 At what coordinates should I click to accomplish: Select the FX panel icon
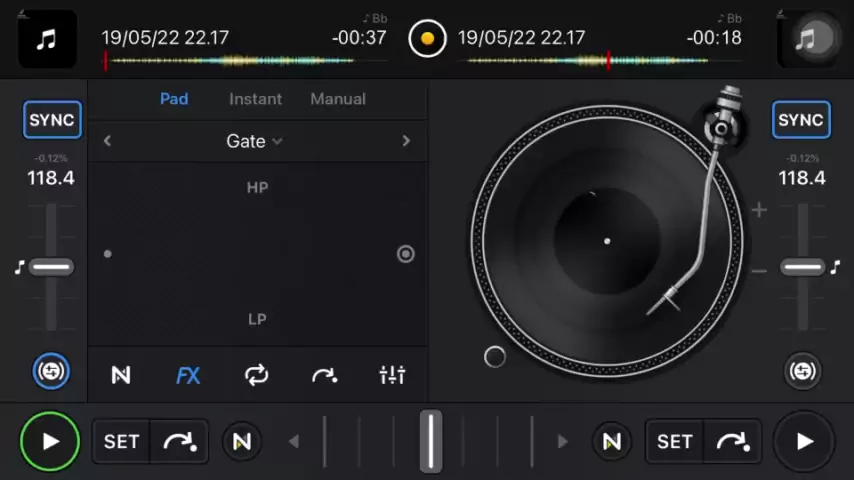point(188,375)
